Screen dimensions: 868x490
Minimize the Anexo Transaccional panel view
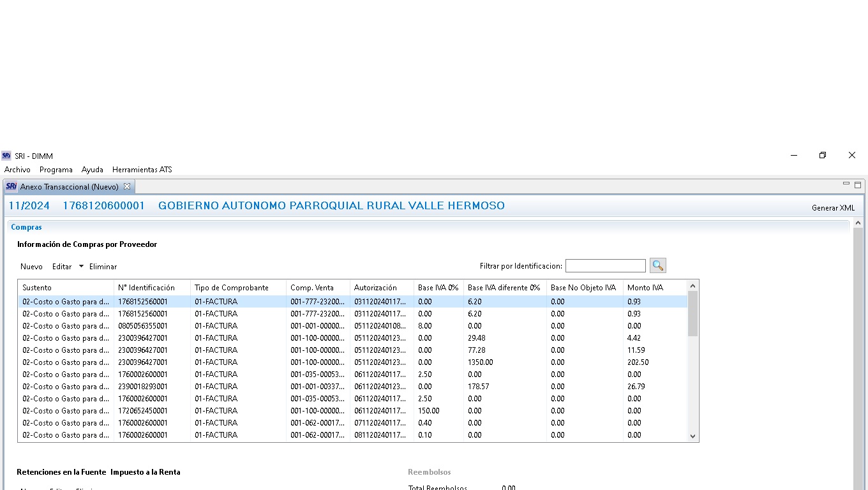coord(846,184)
